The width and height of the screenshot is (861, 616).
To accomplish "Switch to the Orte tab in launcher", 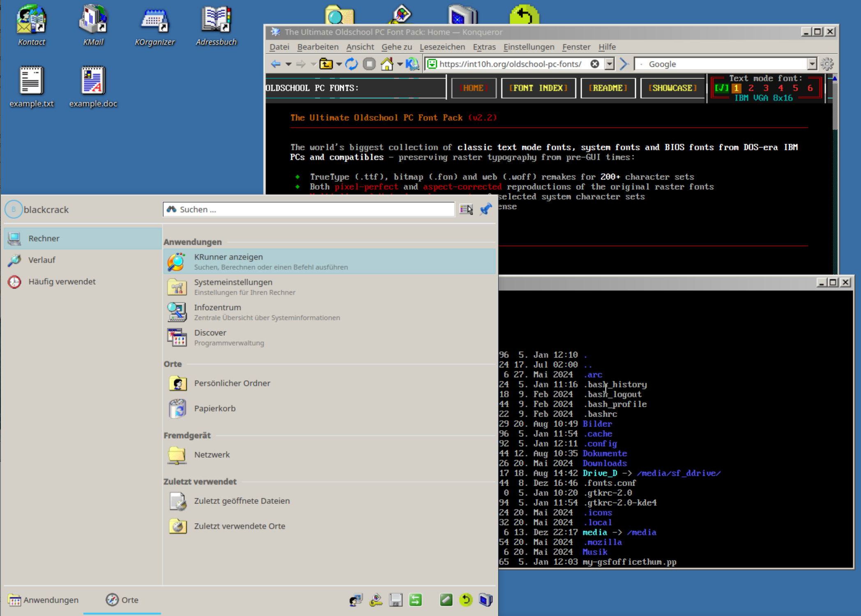I will click(122, 600).
